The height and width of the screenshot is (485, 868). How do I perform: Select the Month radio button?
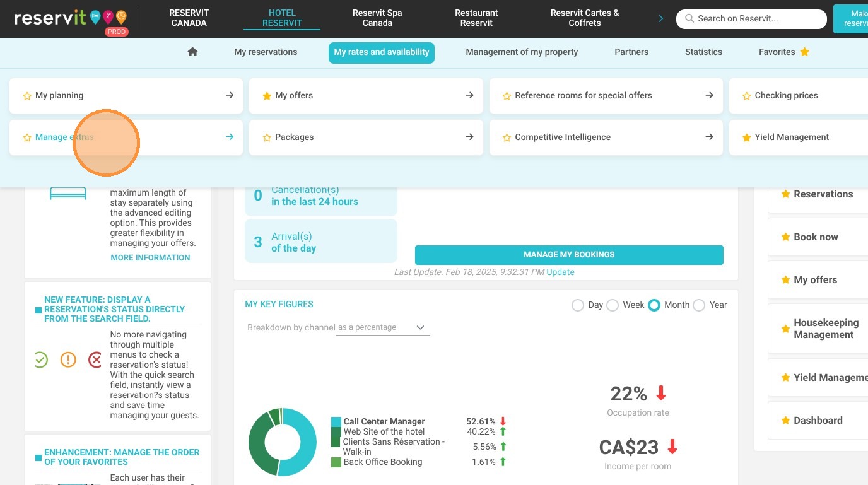654,305
